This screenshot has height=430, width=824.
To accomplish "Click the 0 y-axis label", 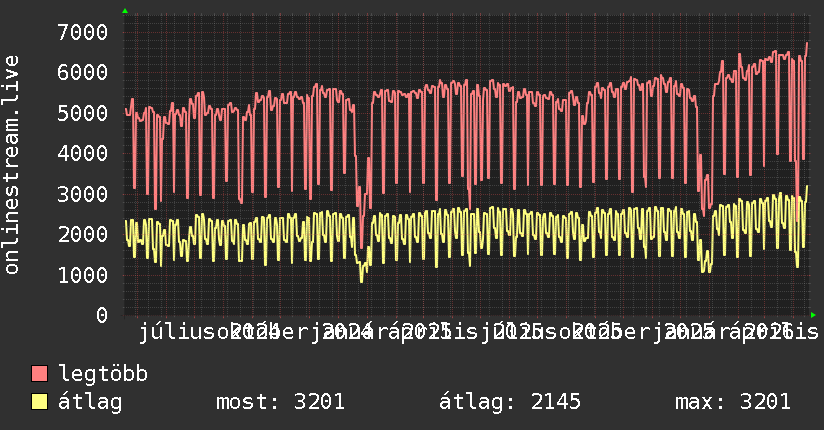I will click(102, 315).
